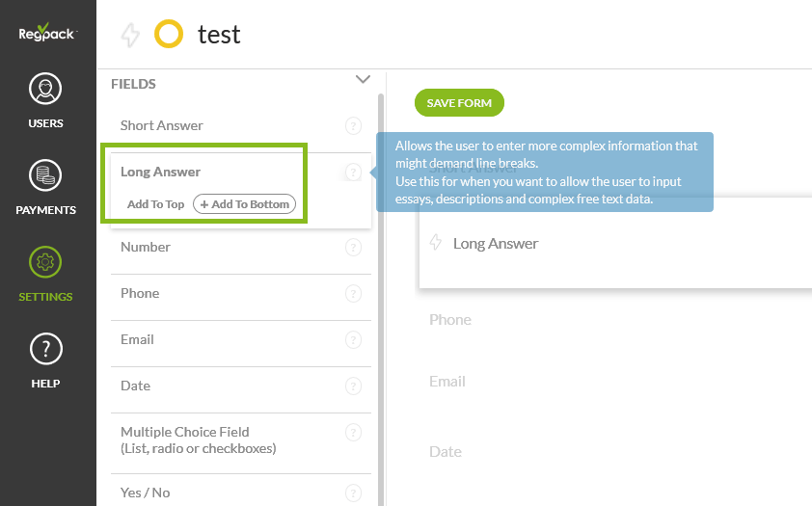Open the Payments section icon
The image size is (812, 506).
click(45, 176)
